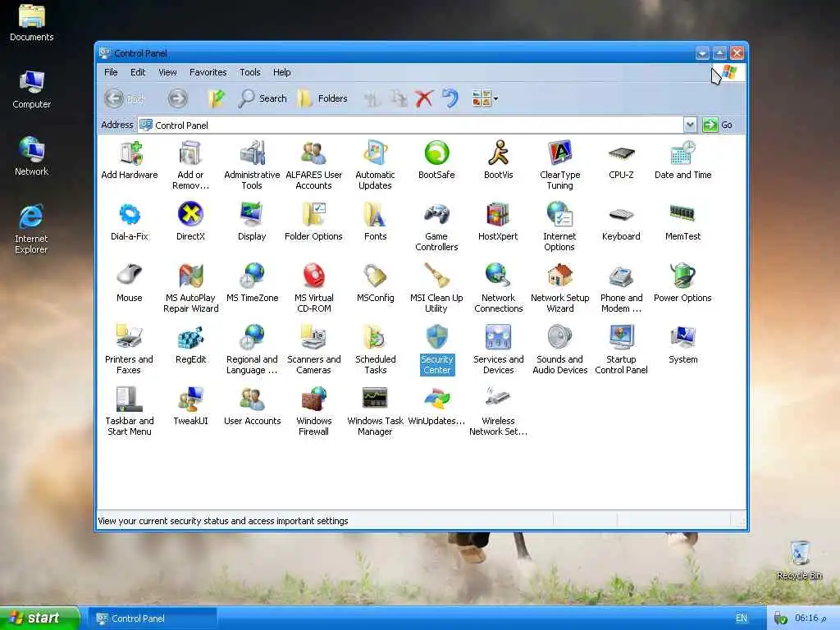This screenshot has width=840, height=630.
Task: Click the Undo toolbar icon
Action: coord(450,98)
